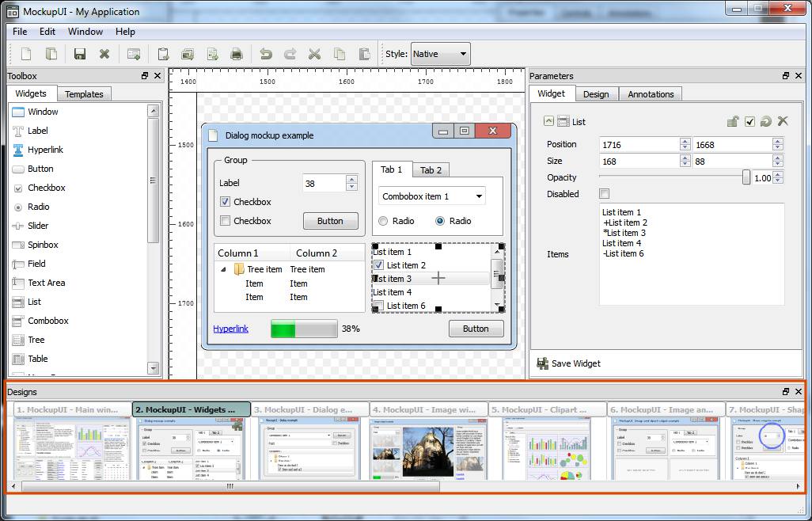Select Tab 2 in the dialog mockup
The width and height of the screenshot is (812, 521).
431,170
